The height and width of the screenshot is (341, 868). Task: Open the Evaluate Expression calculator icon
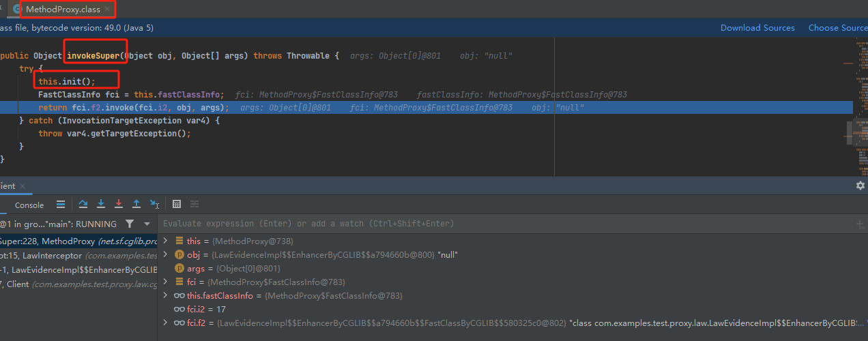177,204
